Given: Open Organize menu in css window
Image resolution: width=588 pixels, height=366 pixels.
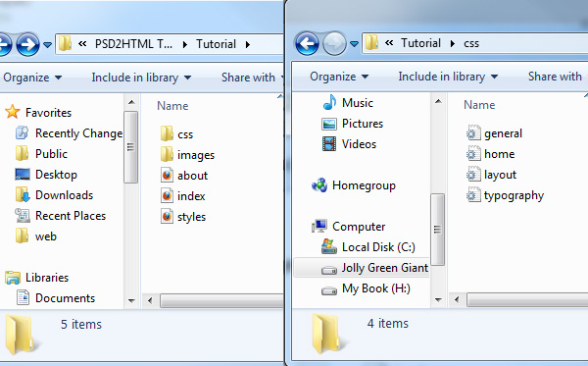Looking at the screenshot, I should click(x=339, y=77).
